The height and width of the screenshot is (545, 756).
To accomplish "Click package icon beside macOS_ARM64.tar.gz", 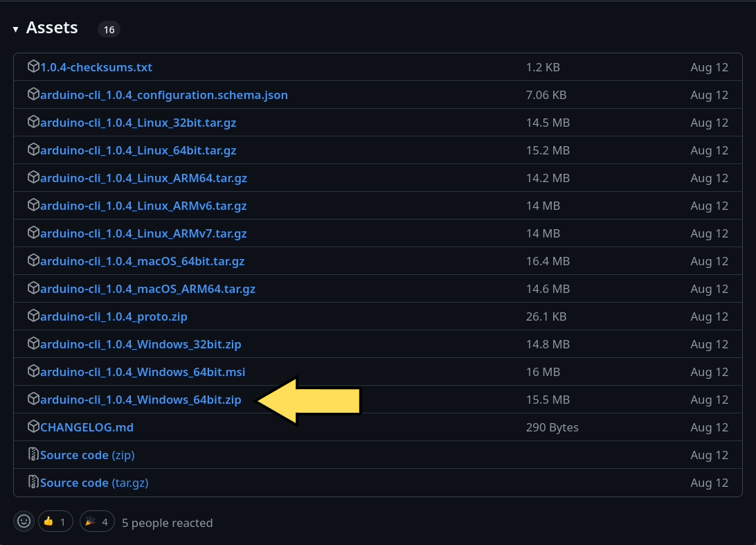I will [33, 288].
